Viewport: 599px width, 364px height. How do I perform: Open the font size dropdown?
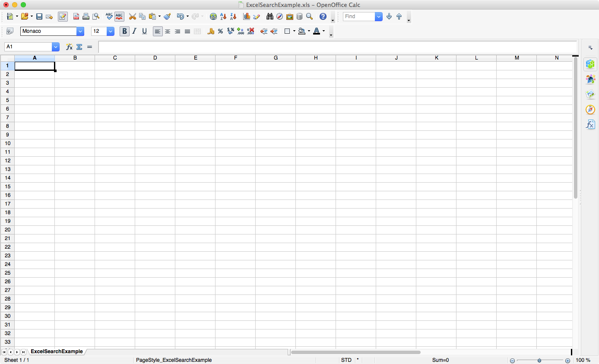pos(111,31)
